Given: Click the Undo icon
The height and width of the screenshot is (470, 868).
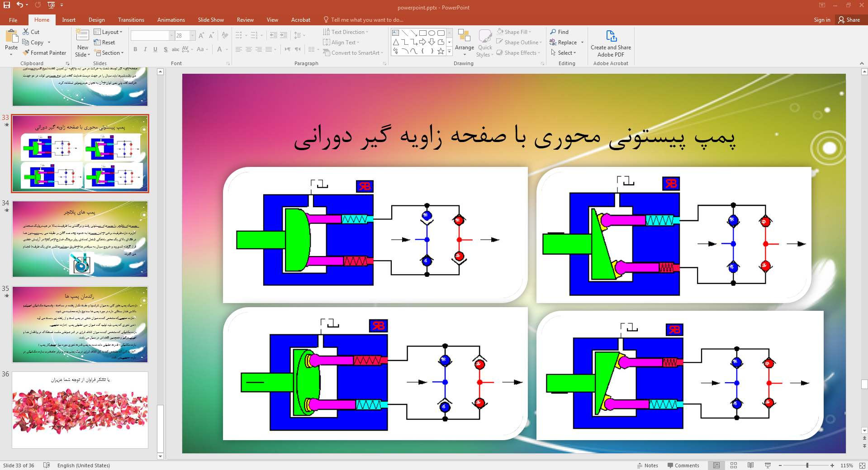Looking at the screenshot, I should tap(20, 5).
